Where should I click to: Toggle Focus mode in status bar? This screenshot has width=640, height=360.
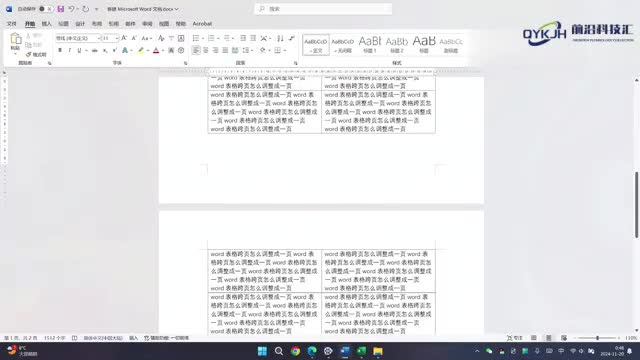tap(514, 338)
